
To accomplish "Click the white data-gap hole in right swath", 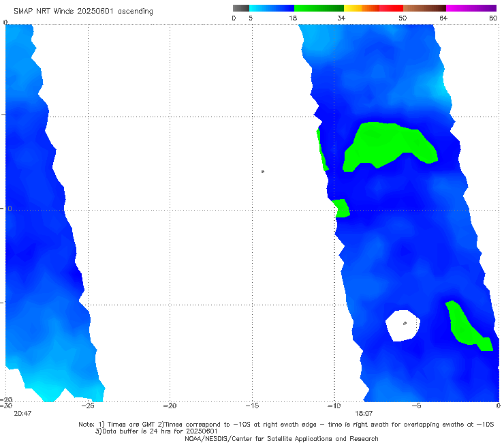I will (x=403, y=326).
